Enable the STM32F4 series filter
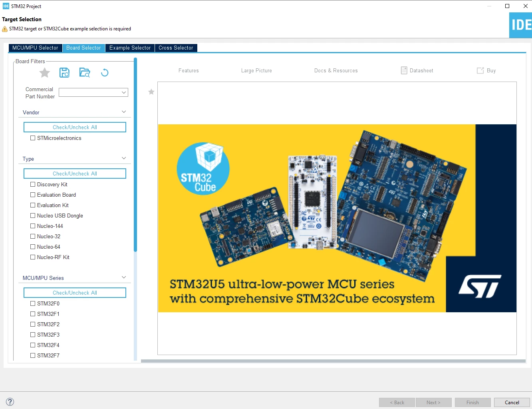This screenshot has height=409, width=532. (x=33, y=345)
